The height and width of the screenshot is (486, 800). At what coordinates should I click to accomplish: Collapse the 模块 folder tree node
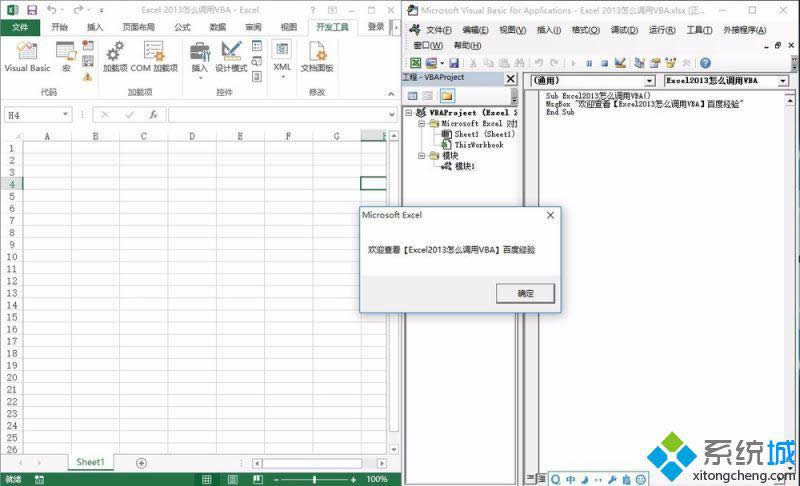point(423,156)
